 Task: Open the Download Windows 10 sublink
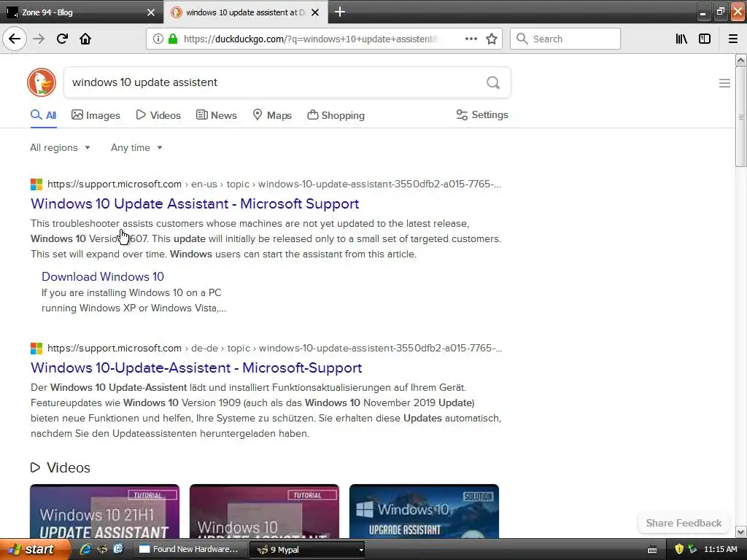pyautogui.click(x=103, y=276)
